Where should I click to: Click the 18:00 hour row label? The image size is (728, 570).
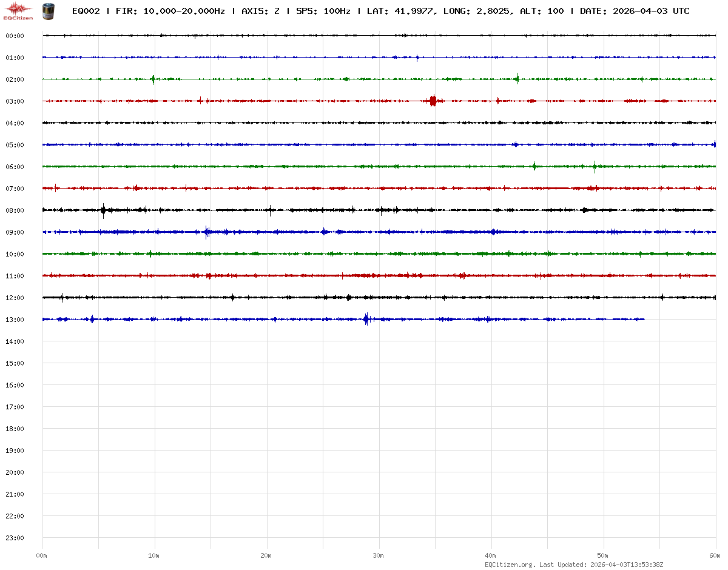tap(15, 429)
